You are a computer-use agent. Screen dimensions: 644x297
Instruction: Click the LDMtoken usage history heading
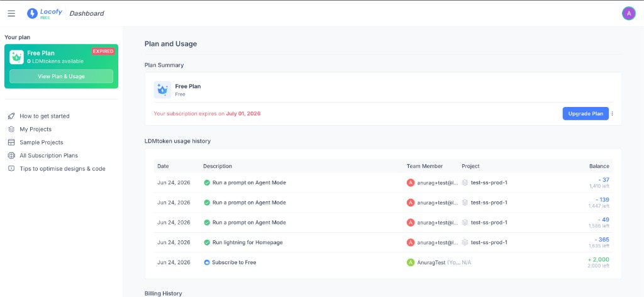coord(177,141)
